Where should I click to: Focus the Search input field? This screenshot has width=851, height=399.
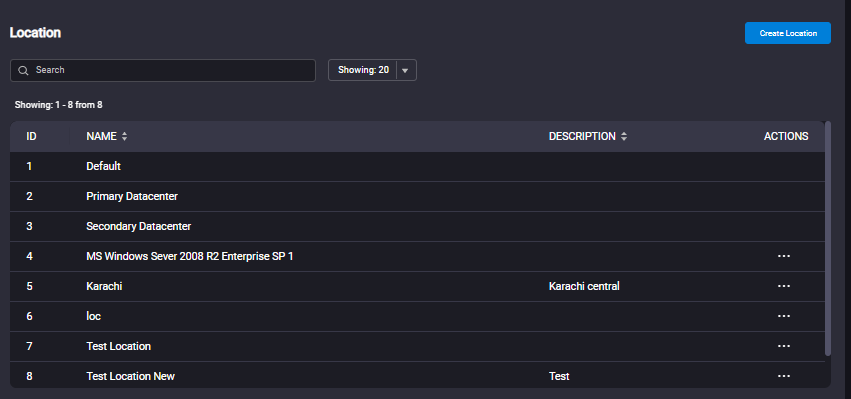(163, 71)
